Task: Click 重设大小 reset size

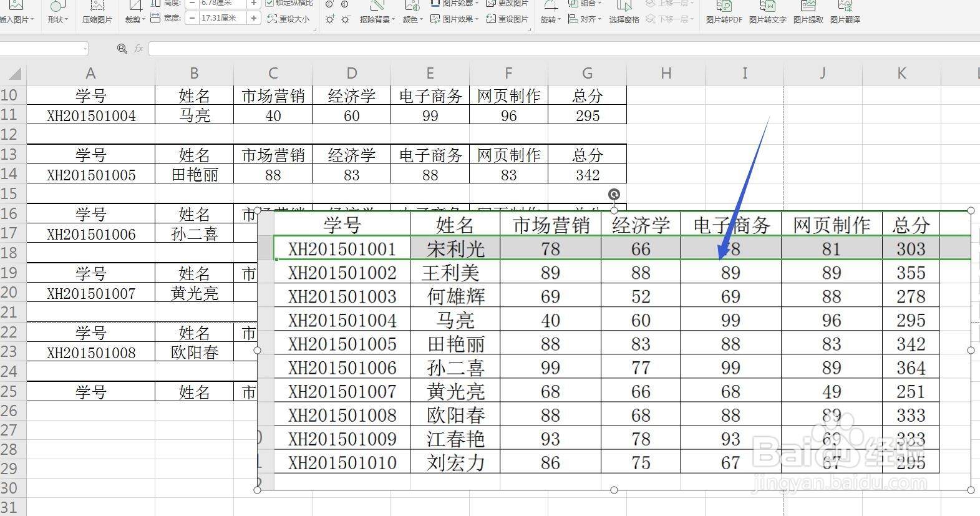Action: (x=288, y=19)
